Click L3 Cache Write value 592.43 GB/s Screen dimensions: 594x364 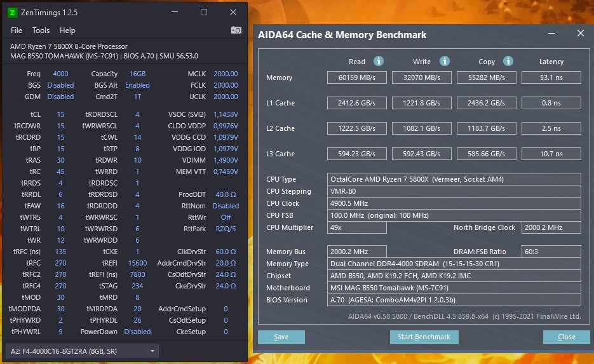pos(422,154)
